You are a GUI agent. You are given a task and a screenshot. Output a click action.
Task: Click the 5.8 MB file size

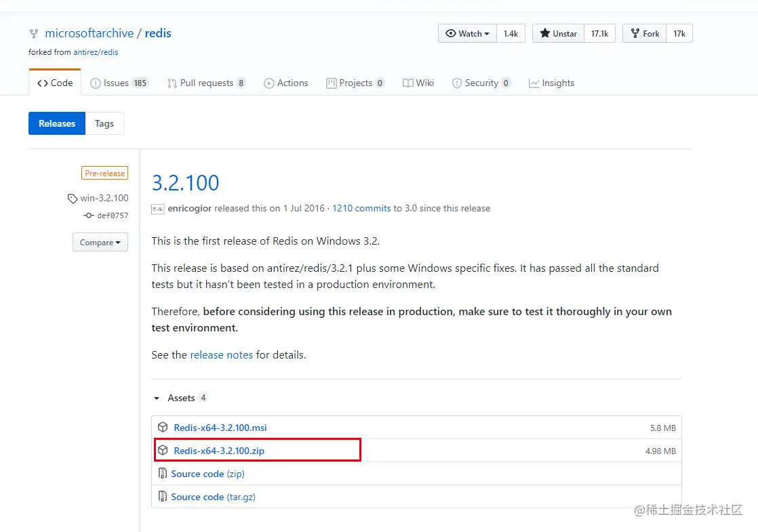pyautogui.click(x=663, y=428)
